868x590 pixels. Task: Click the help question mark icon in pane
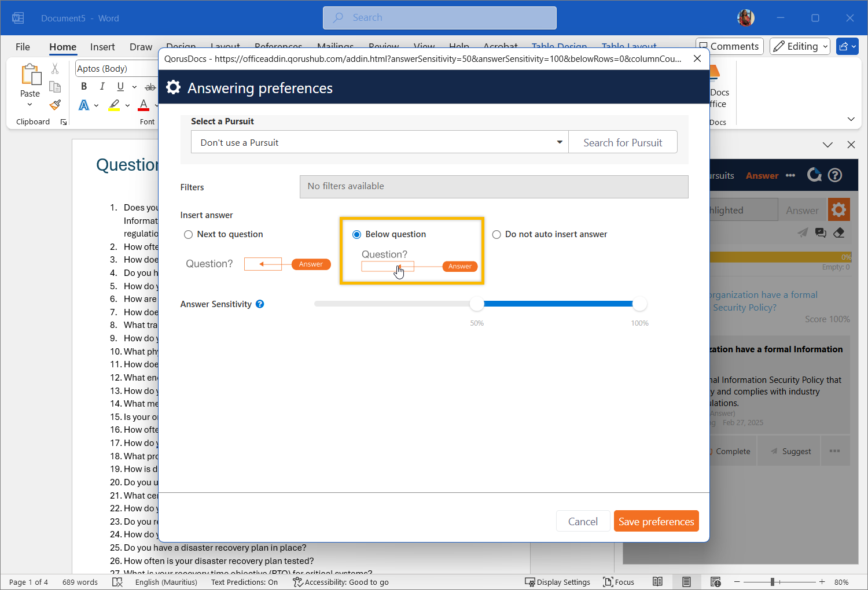coord(834,175)
